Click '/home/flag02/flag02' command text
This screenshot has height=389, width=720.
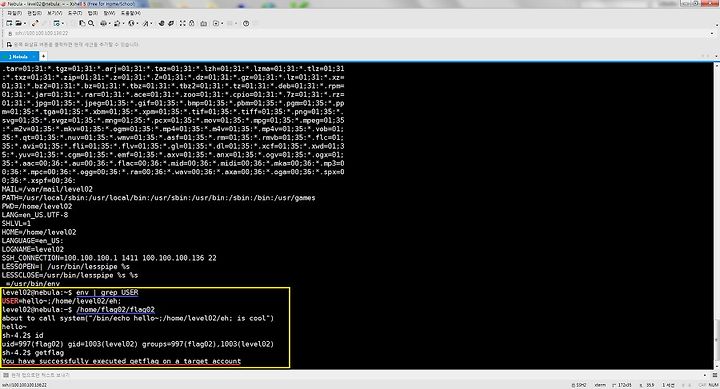115,310
